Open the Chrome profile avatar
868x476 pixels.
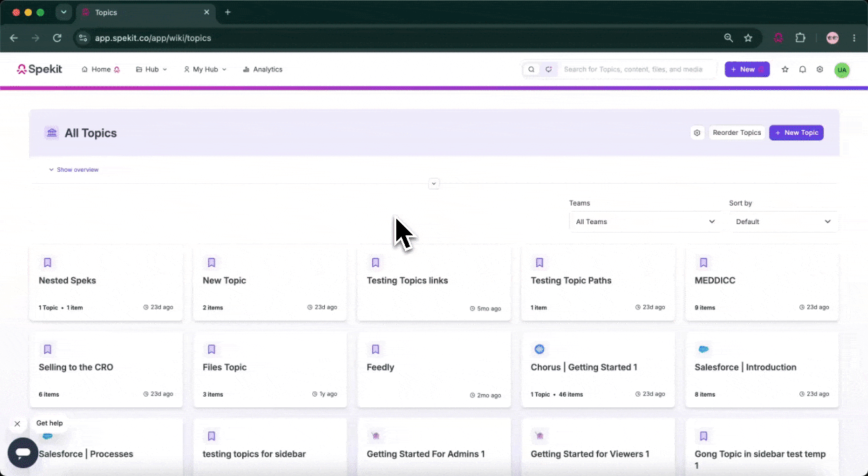[832, 38]
